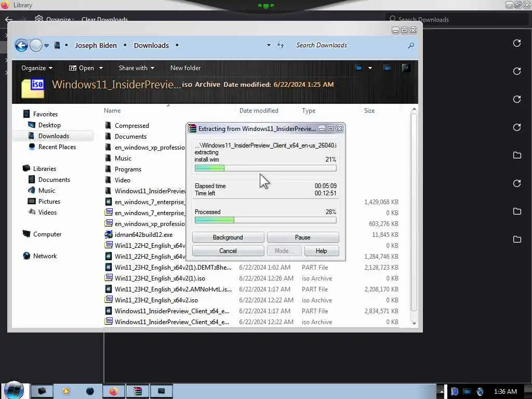
Task: Select Libraries in navigation pane
Action: pyautogui.click(x=45, y=169)
